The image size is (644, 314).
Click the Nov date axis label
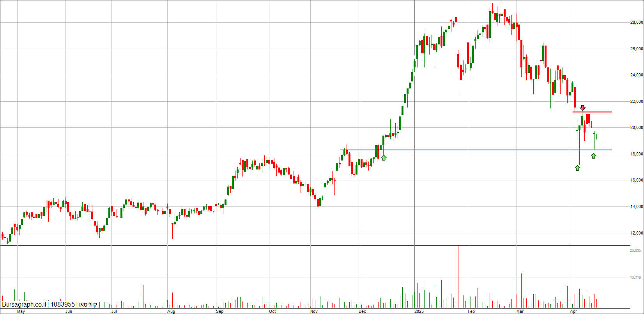coord(314,311)
